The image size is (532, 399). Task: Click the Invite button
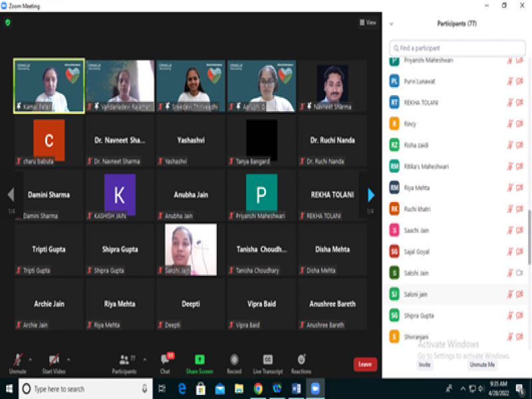[x=424, y=364]
